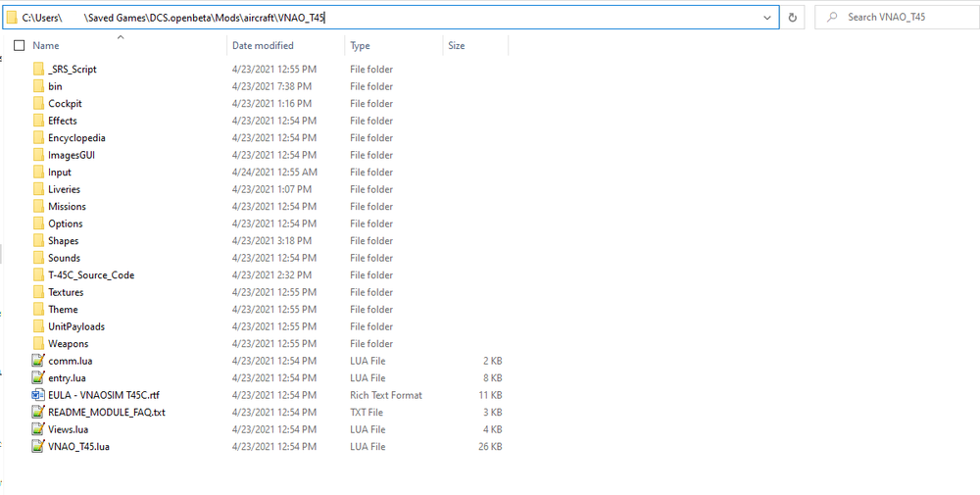The width and height of the screenshot is (980, 495).
Task: Click the address bar path text
Action: point(174,18)
